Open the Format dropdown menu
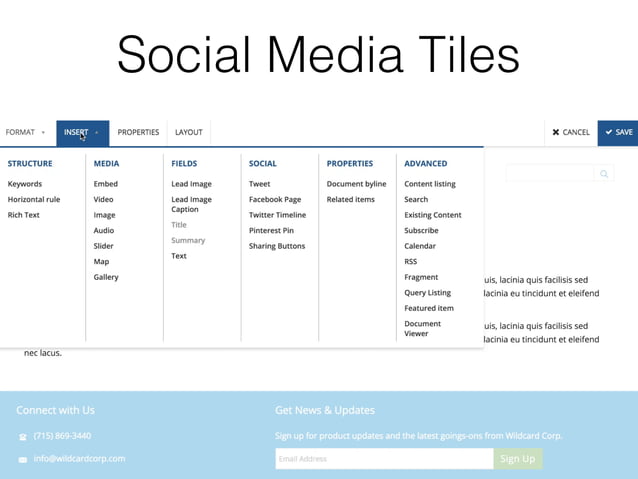638x479 pixels. pyautogui.click(x=25, y=132)
